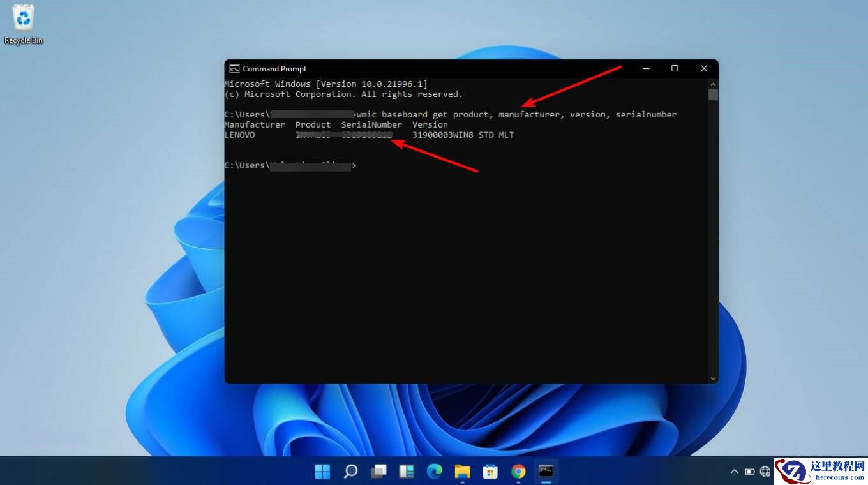Open the Widgets panel
This screenshot has height=485, width=868.
point(407,471)
